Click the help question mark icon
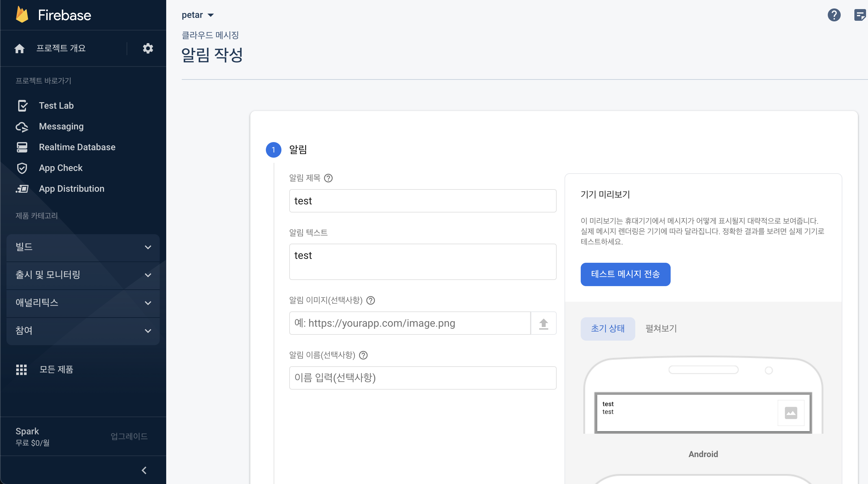The height and width of the screenshot is (484, 868). 834,15
